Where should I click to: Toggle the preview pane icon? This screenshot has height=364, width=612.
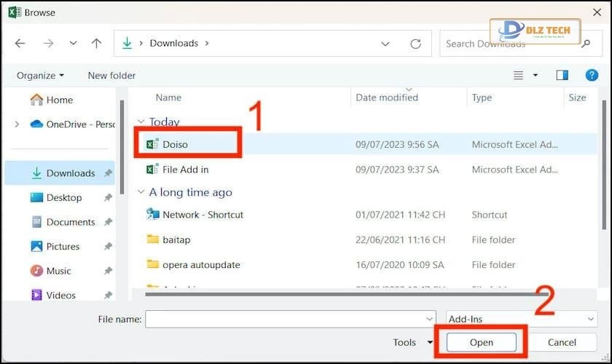pos(562,75)
